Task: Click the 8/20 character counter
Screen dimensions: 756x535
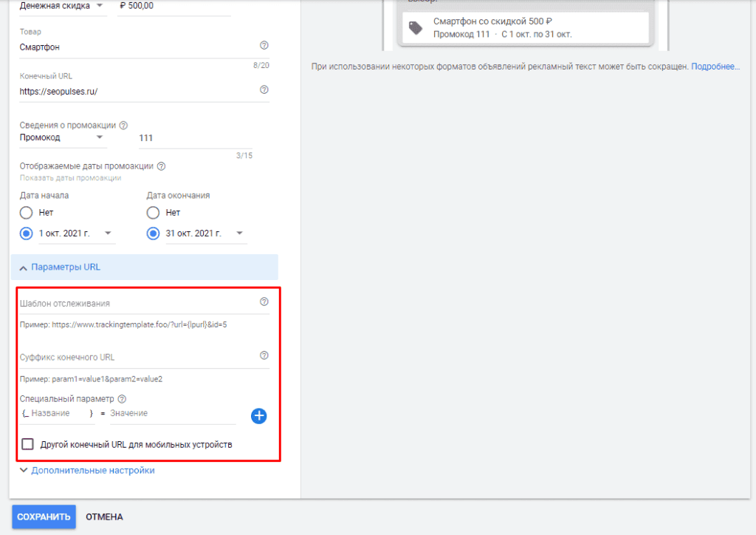Action: pos(261,65)
